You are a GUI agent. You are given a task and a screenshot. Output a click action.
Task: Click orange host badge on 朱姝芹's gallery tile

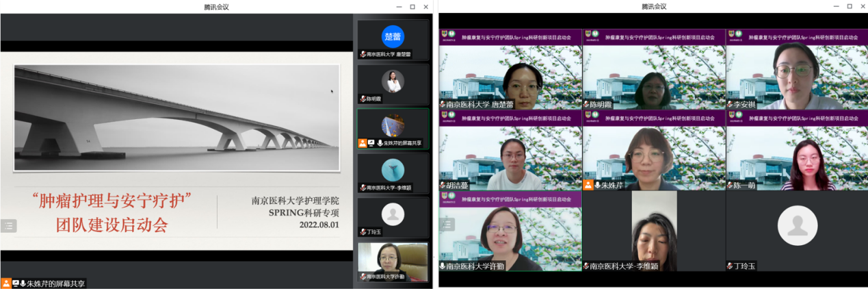click(x=588, y=185)
